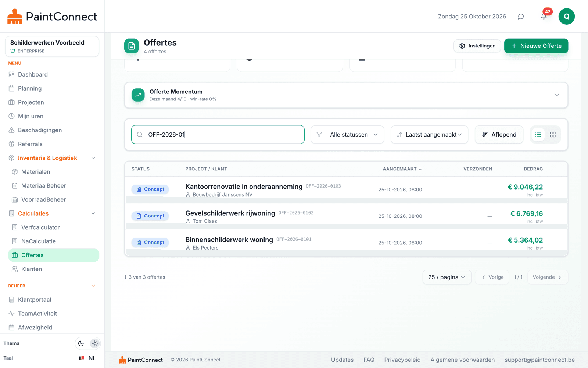
Task: Click amount € 5.364,02
Action: (526, 240)
